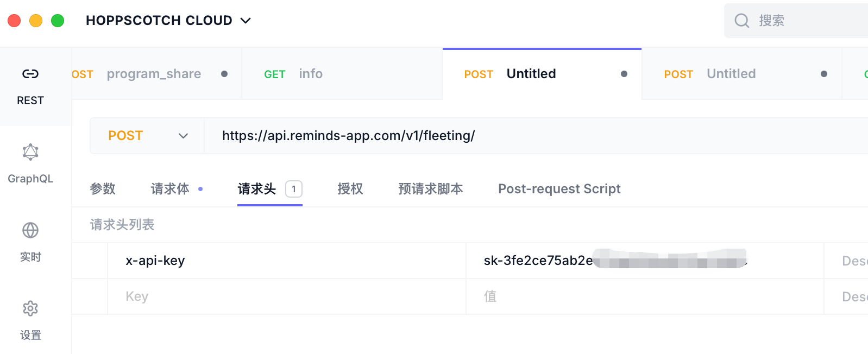Image resolution: width=868 pixels, height=354 pixels.
Task: Close the program_share tab via its dot
Action: click(x=224, y=74)
